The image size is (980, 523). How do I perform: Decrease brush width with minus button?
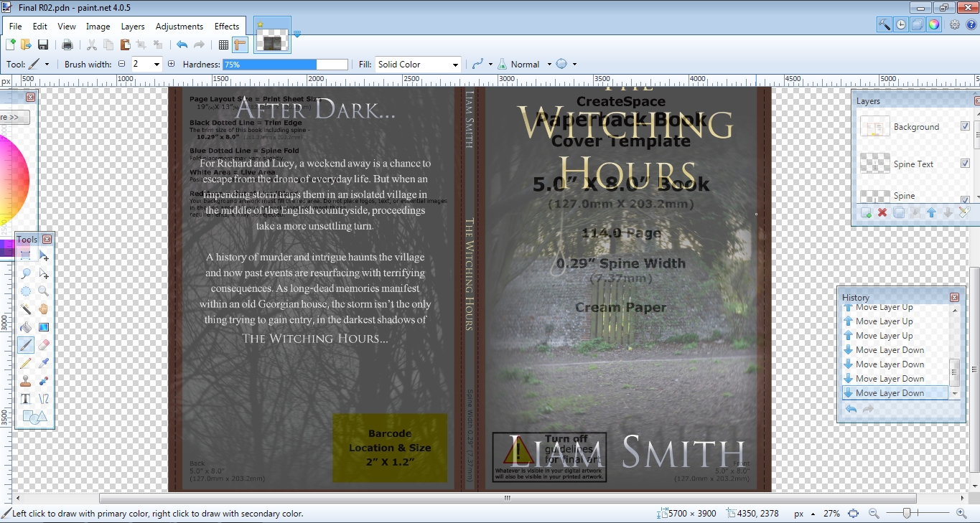coord(121,64)
